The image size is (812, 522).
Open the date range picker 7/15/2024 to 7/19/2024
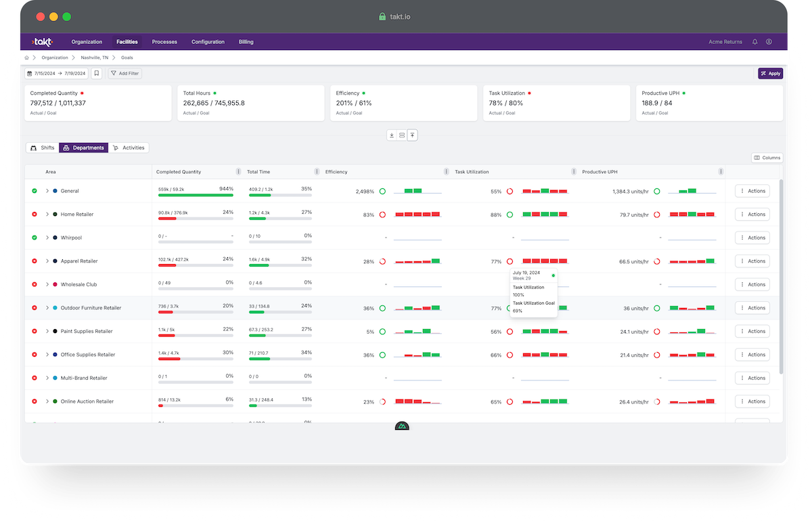[57, 73]
